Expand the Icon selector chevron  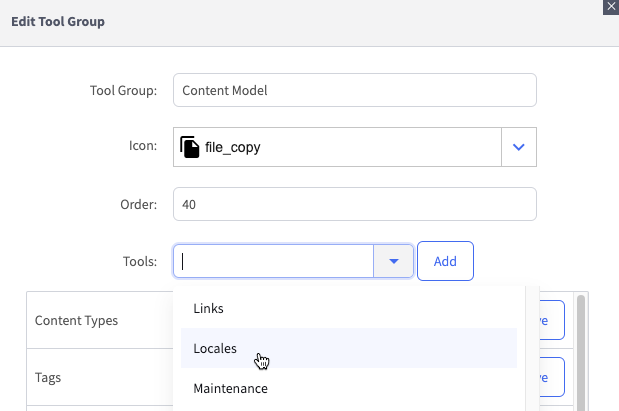point(518,147)
